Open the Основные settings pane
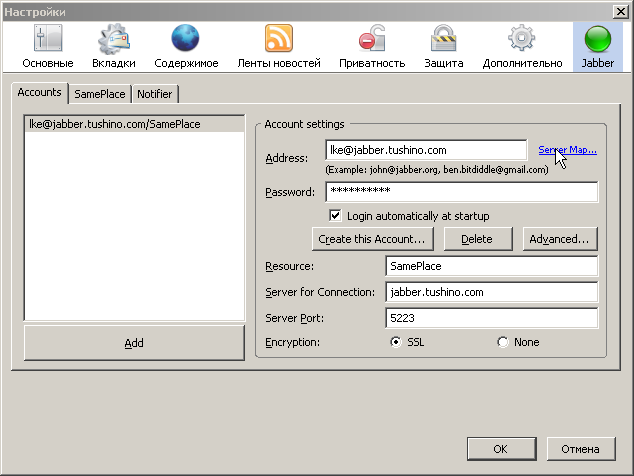The image size is (634, 476). pyautogui.click(x=48, y=47)
